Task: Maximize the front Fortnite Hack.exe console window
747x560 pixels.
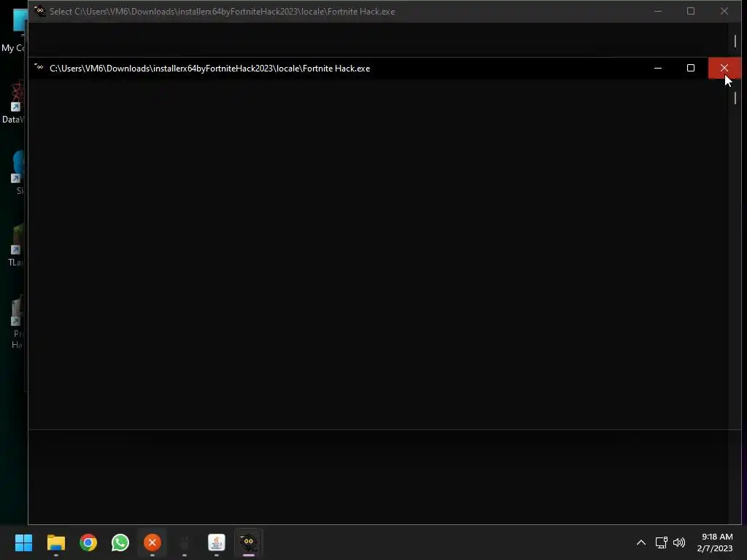Action: (691, 68)
